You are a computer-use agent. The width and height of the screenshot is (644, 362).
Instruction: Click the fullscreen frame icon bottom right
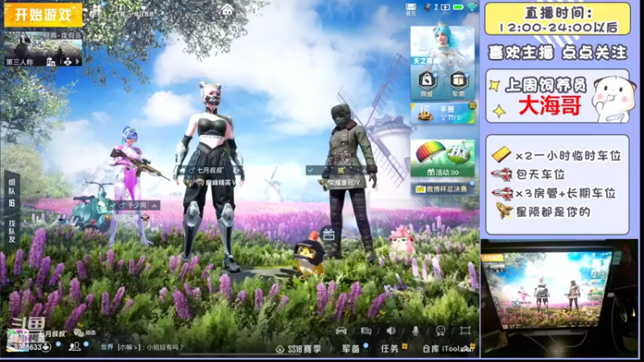(x=465, y=331)
